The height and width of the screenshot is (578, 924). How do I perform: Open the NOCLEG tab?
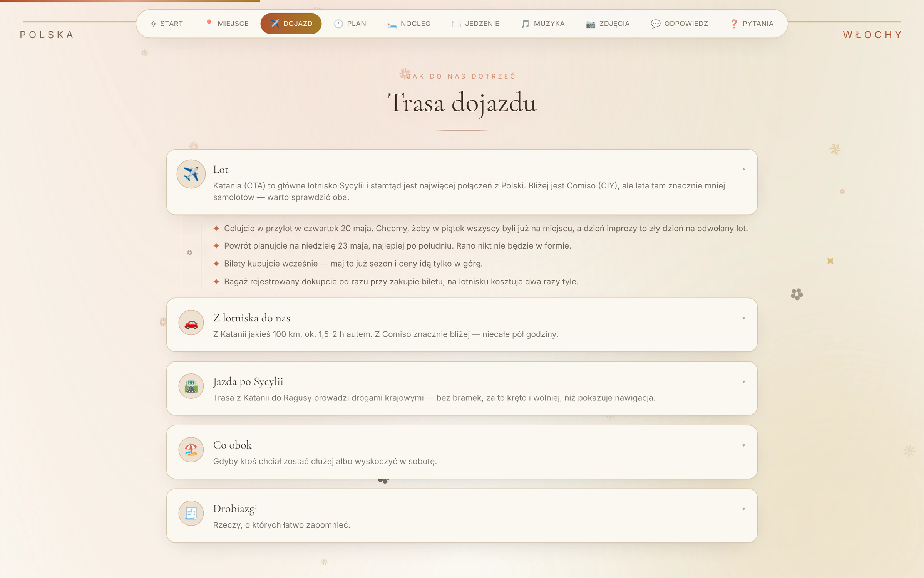coord(409,24)
